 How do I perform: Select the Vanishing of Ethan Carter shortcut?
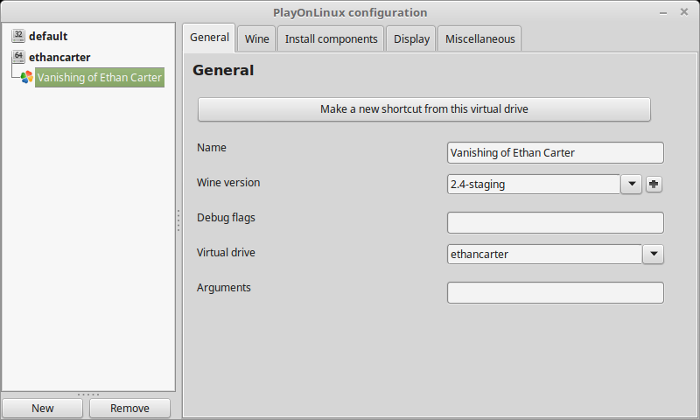click(x=100, y=77)
